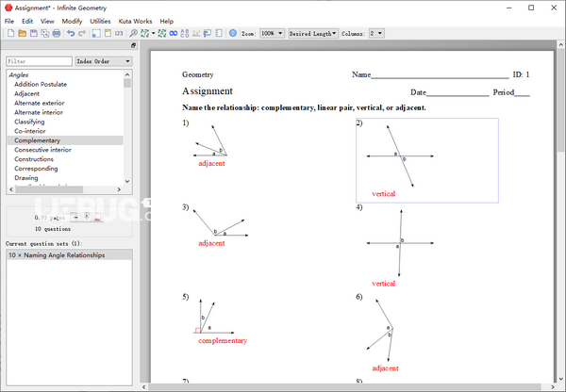Select question 4 vertical angles diagram

400,243
